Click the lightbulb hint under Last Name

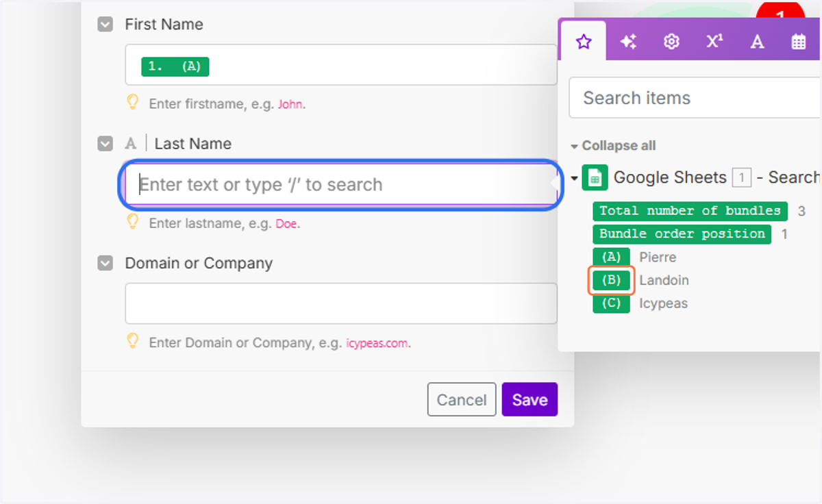[133, 222]
